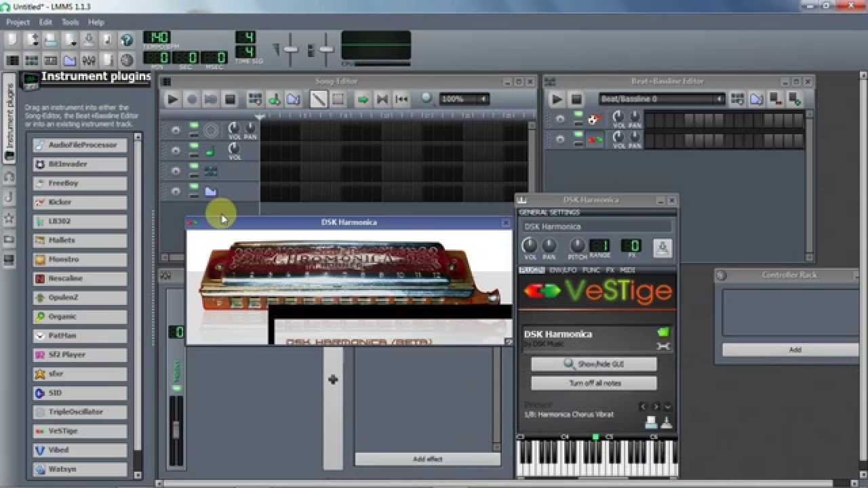This screenshot has width=868, height=488.
Task: Play the pattern in Beat+Bassline Editor
Action: (557, 100)
